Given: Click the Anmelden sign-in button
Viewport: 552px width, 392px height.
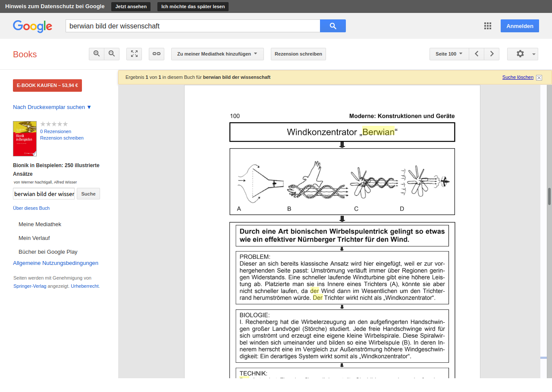Looking at the screenshot, I should pyautogui.click(x=520, y=26).
